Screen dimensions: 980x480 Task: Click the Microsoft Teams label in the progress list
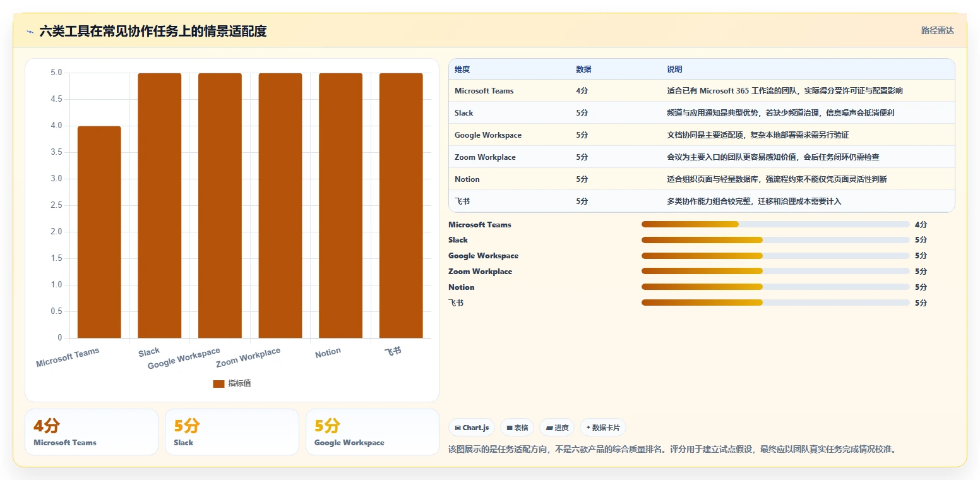(x=480, y=225)
